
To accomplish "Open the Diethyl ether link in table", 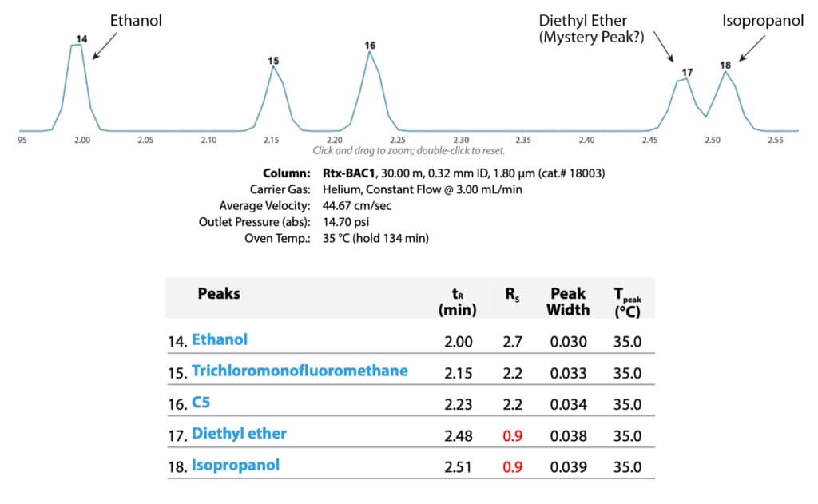I will click(239, 434).
